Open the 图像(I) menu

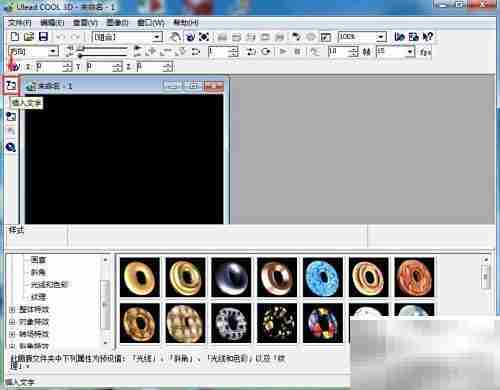(x=117, y=23)
